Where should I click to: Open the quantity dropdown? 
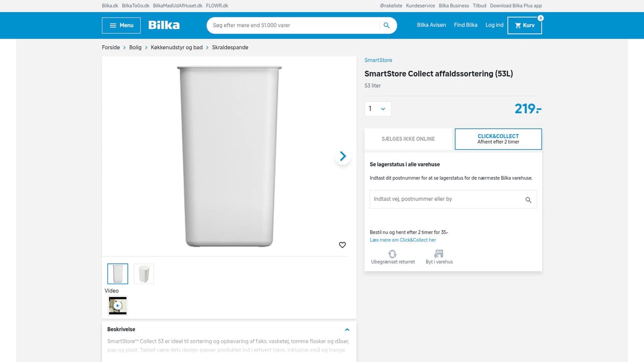[x=378, y=108]
